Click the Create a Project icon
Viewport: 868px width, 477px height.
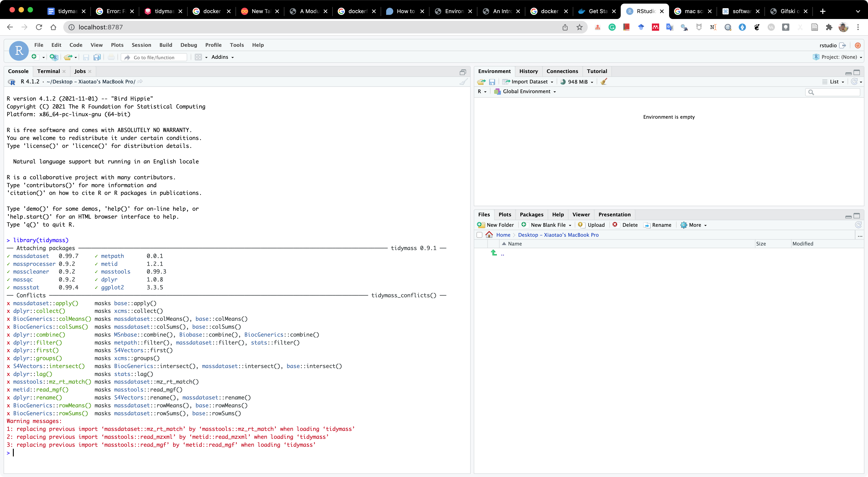54,57
